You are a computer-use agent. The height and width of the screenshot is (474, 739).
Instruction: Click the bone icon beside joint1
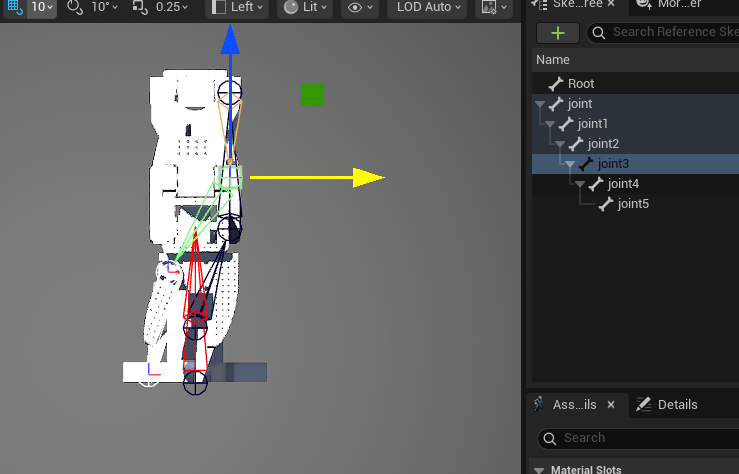pyautogui.click(x=566, y=124)
